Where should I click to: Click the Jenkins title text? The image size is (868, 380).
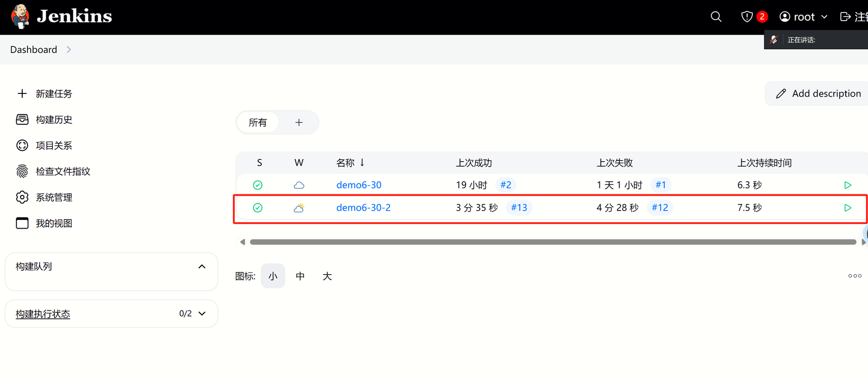coord(74,16)
